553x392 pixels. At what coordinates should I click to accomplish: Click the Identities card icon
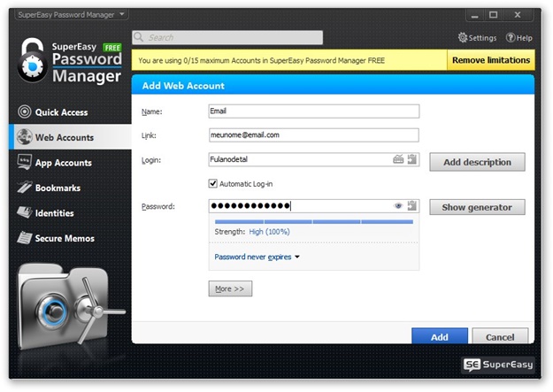point(25,212)
